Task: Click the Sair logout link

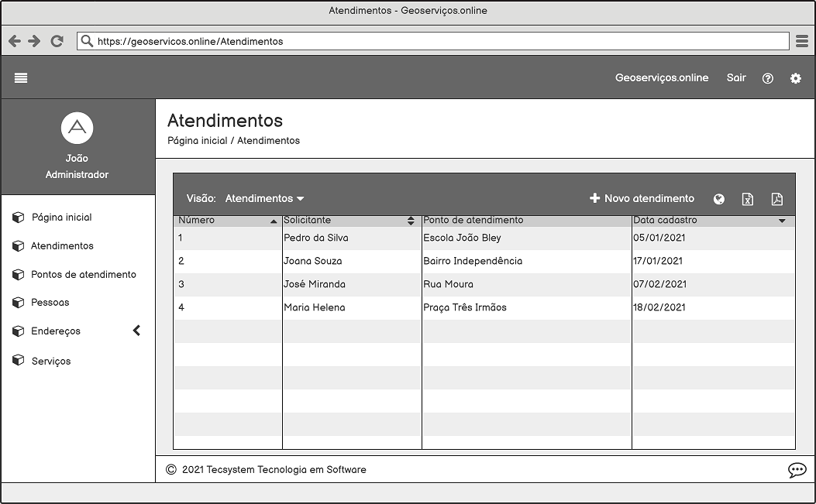Action: [736, 77]
